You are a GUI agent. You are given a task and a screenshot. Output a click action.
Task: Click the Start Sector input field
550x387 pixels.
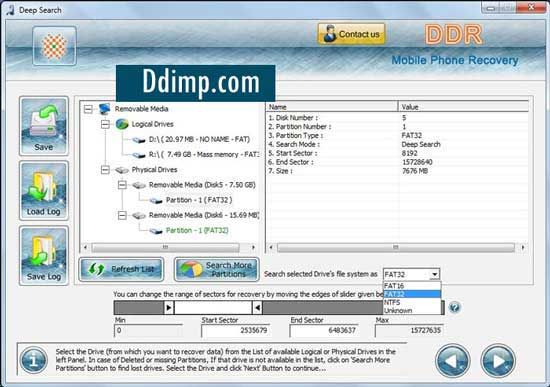(x=235, y=331)
